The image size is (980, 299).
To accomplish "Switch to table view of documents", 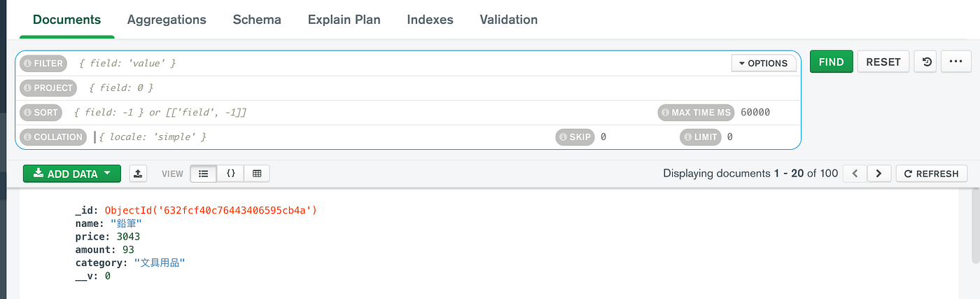I will (257, 174).
